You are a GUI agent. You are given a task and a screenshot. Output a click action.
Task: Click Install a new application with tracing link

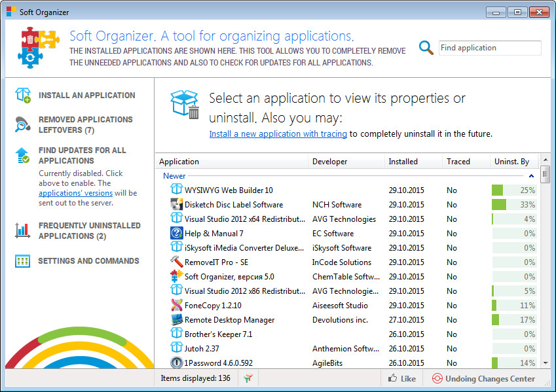278,134
